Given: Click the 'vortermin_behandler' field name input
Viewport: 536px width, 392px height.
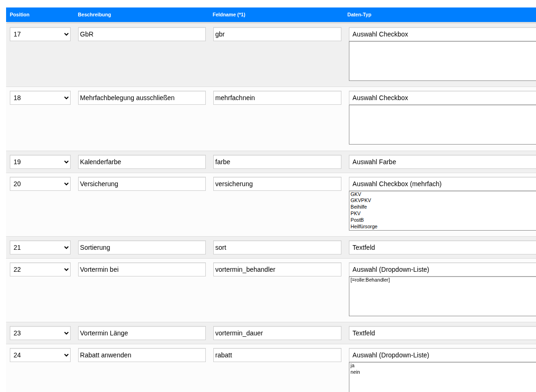Looking at the screenshot, I should (x=277, y=269).
